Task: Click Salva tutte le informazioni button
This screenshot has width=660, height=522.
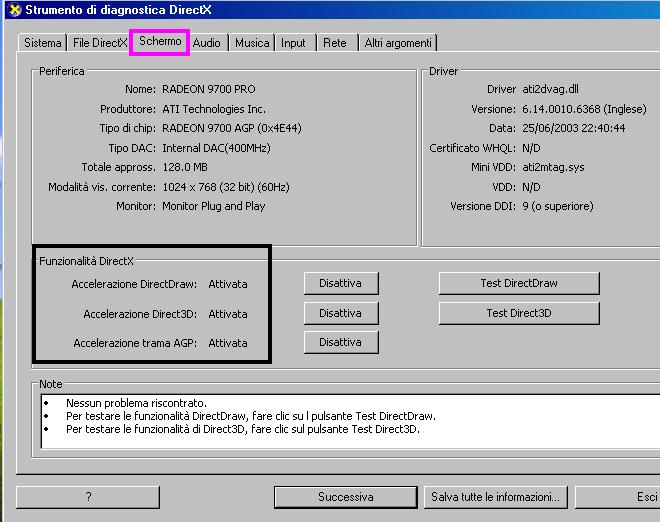Action: pyautogui.click(x=496, y=497)
